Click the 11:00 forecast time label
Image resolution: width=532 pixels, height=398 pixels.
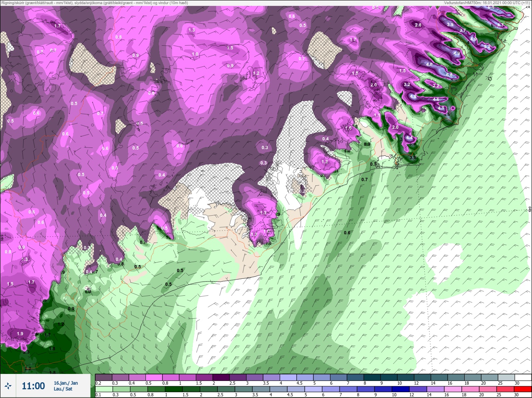33,386
